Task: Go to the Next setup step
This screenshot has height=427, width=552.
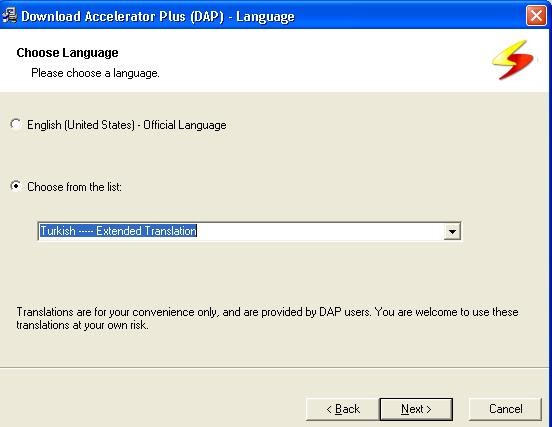Action: pos(416,409)
